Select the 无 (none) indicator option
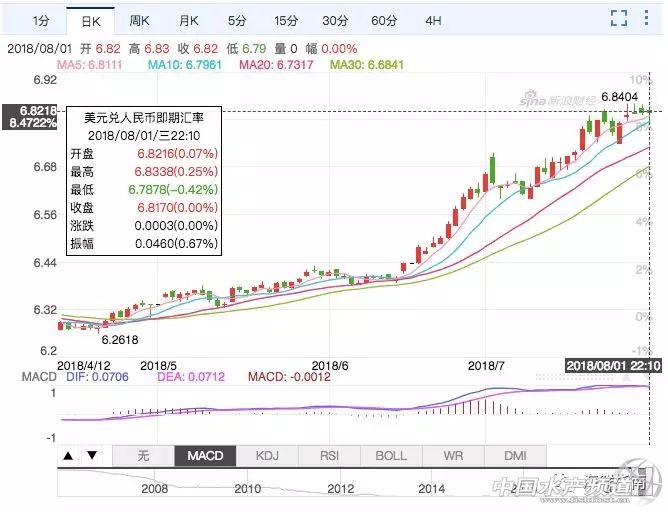The width and height of the screenshot is (668, 512). (x=142, y=456)
